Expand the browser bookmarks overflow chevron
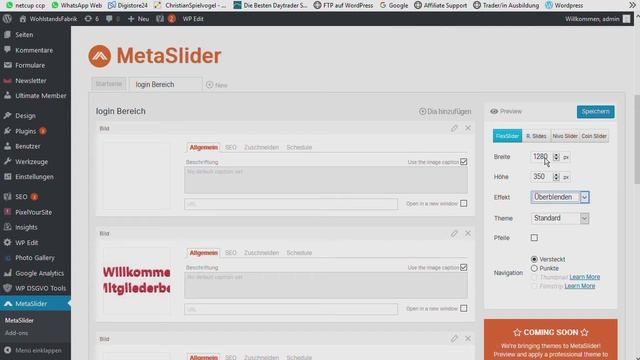640x360 pixels. click(632, 5)
